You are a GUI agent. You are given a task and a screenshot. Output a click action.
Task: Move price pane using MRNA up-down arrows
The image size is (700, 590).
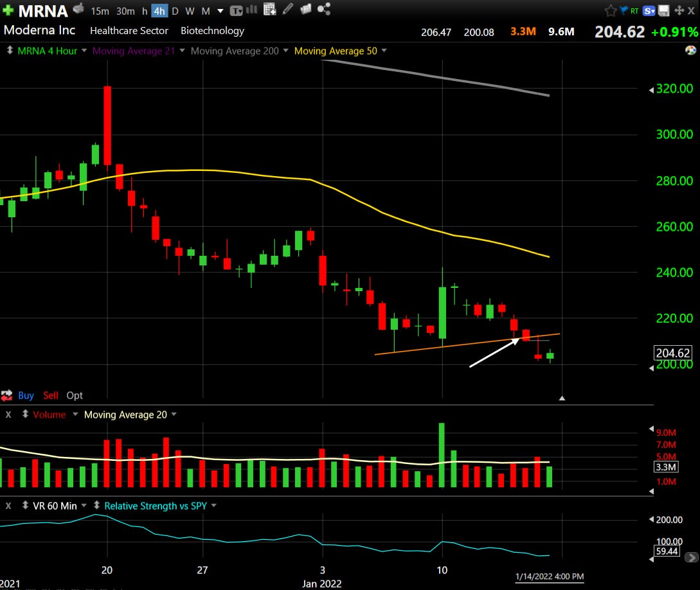(10, 50)
